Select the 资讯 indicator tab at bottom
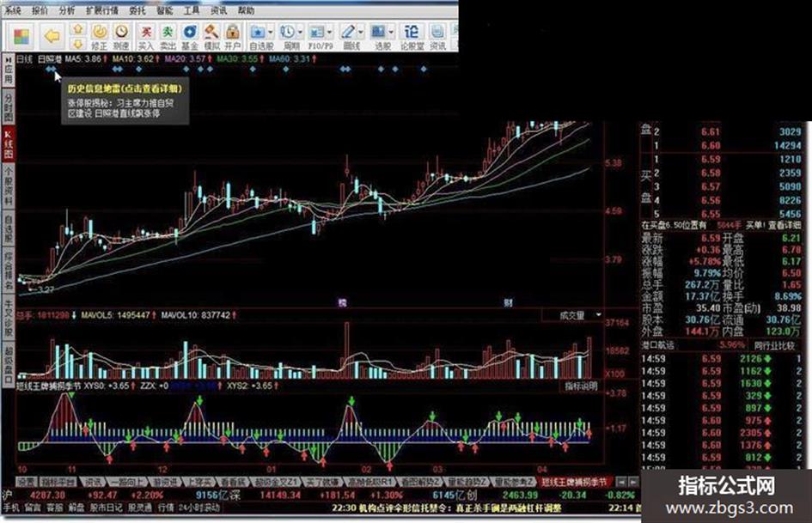The width and height of the screenshot is (812, 523). (93, 482)
